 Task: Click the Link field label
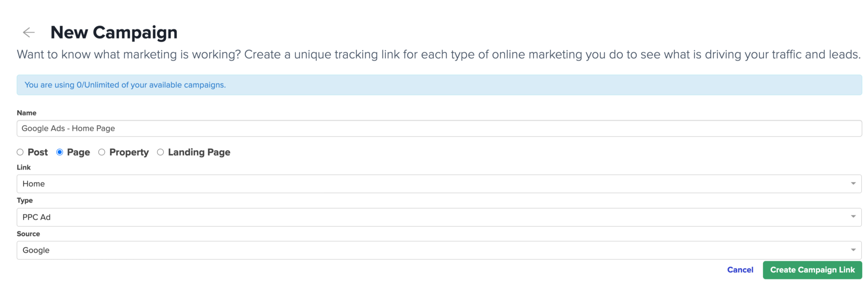coord(24,167)
